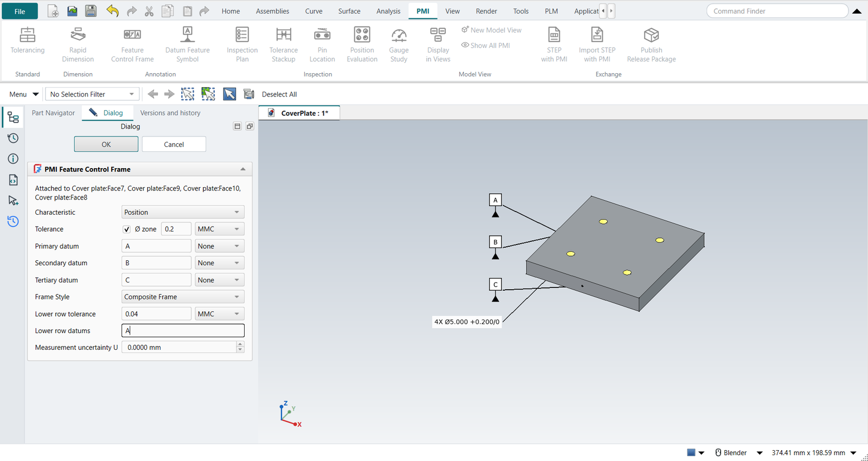Switch to the Analysis ribbon tab
Image resolution: width=868 pixels, height=461 pixels.
coord(388,11)
